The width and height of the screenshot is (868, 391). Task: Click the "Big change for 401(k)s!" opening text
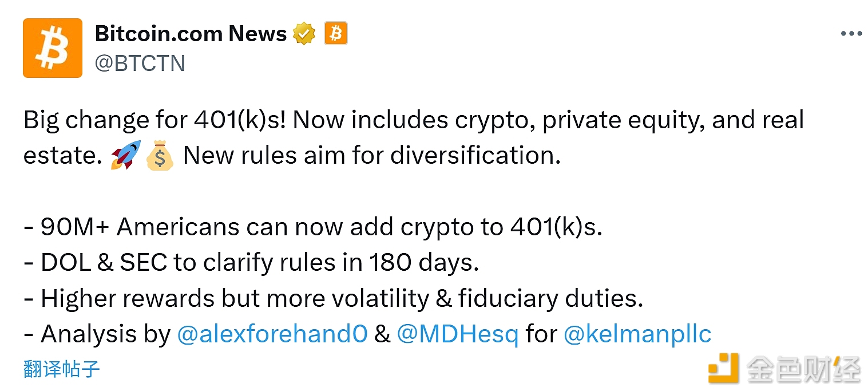(154, 120)
